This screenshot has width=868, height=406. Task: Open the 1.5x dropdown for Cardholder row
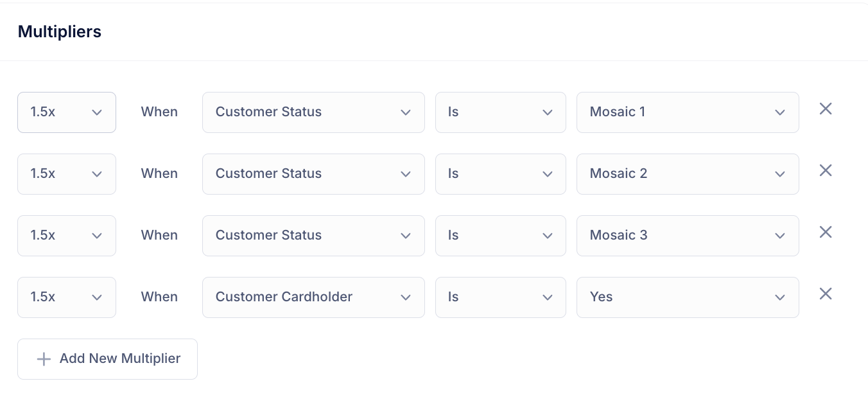coord(67,297)
